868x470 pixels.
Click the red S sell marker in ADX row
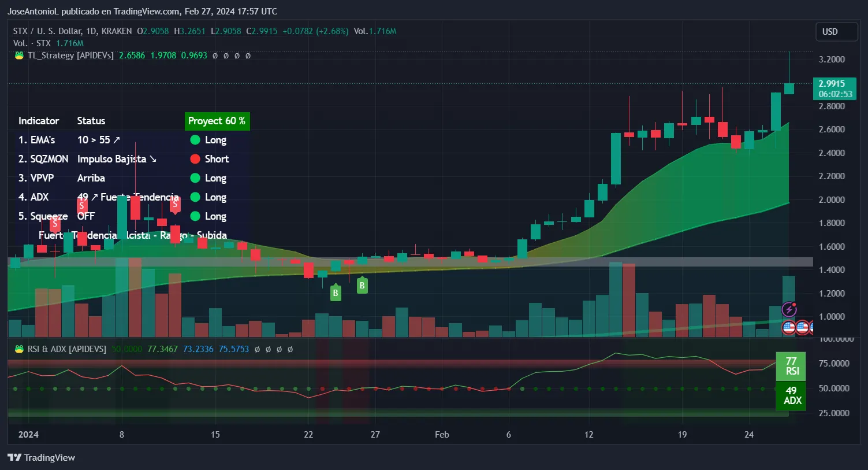click(x=82, y=205)
